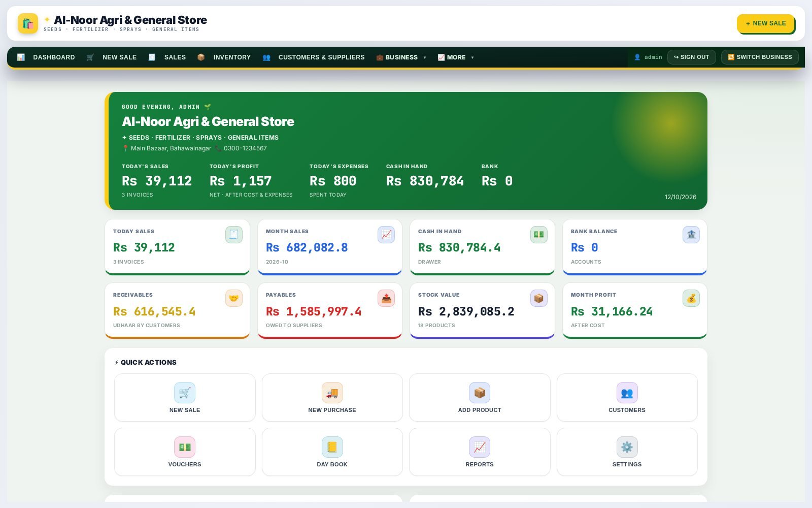Click the Rs 1,157 today's profit figure
This screenshot has height=508, width=812.
(241, 181)
